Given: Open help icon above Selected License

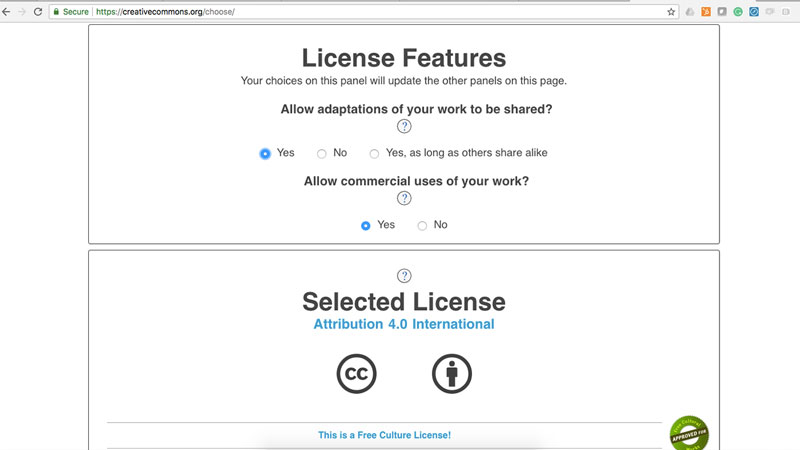Looking at the screenshot, I should (x=404, y=276).
